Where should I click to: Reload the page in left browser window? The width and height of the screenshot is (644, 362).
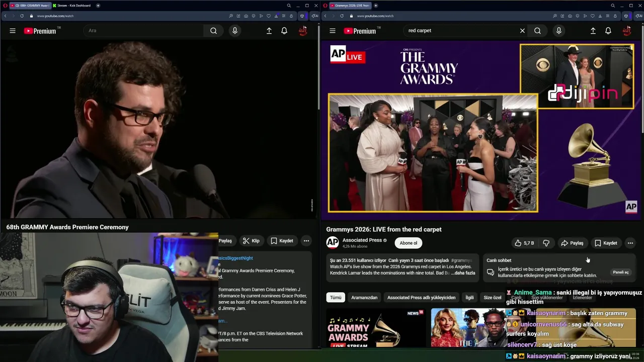click(x=22, y=16)
